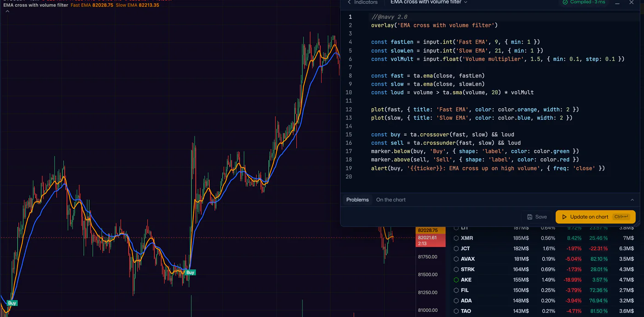Select the TAO ticker name

pyautogui.click(x=466, y=311)
